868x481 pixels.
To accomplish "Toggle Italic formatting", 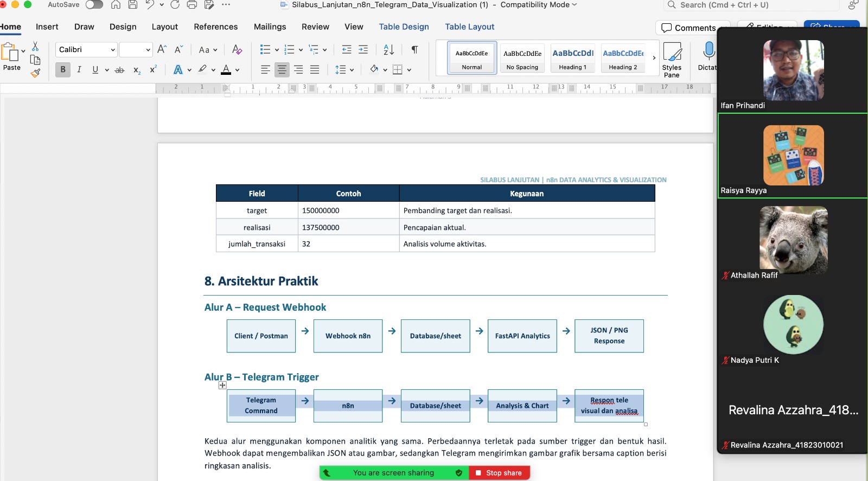I will [79, 69].
